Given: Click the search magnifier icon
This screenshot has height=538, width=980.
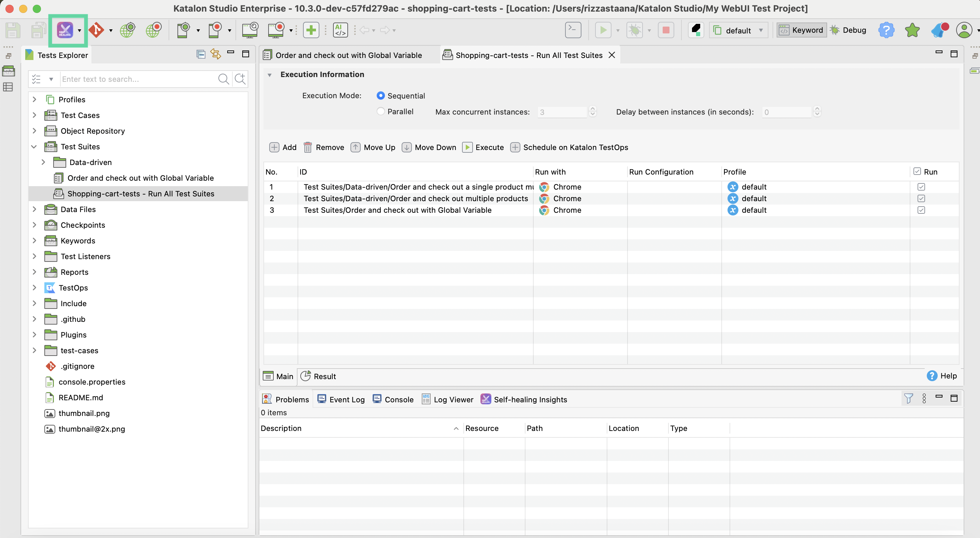Looking at the screenshot, I should (224, 79).
